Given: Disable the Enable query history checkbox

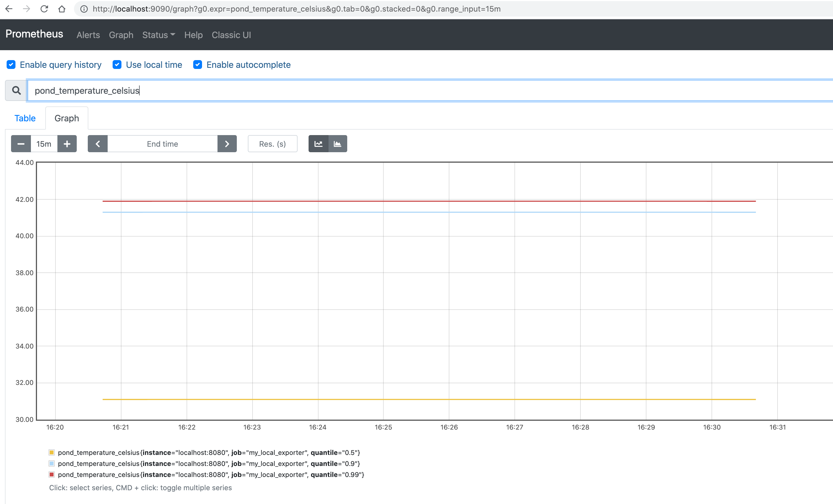Looking at the screenshot, I should pyautogui.click(x=11, y=65).
